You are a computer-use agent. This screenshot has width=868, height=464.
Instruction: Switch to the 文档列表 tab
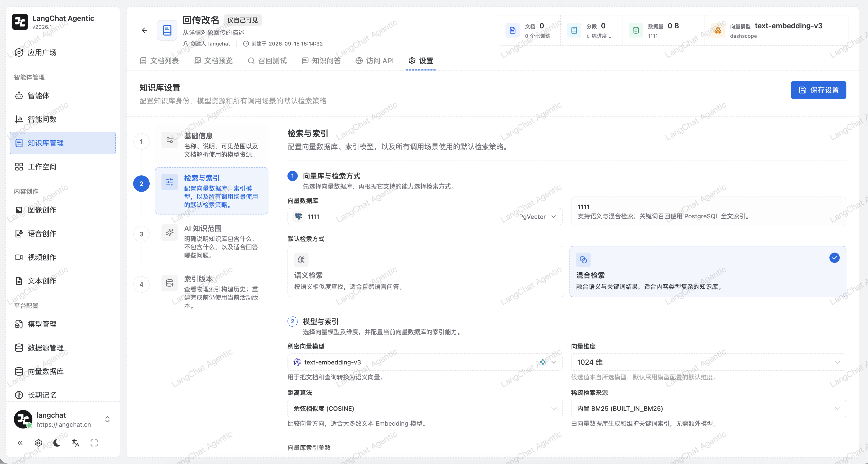159,61
